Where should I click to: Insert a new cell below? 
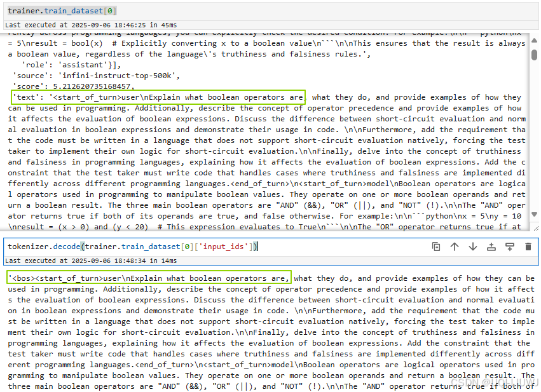[x=510, y=247]
